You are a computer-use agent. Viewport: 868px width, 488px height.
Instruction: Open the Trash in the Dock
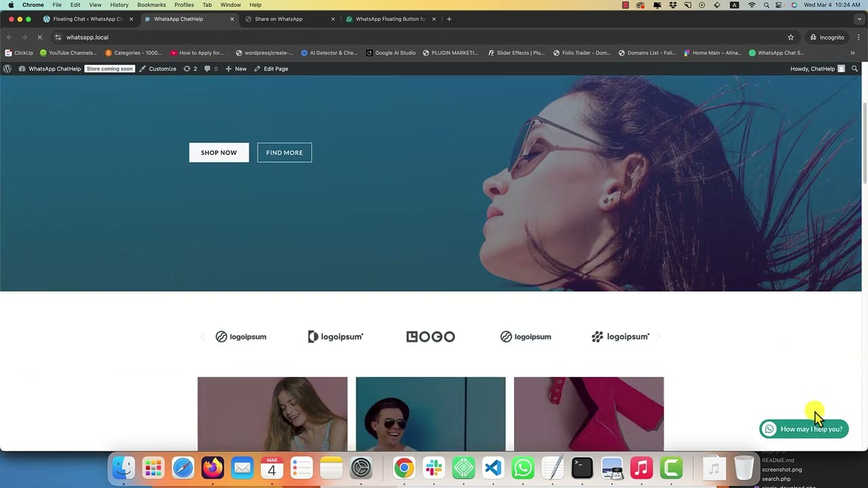(x=744, y=468)
